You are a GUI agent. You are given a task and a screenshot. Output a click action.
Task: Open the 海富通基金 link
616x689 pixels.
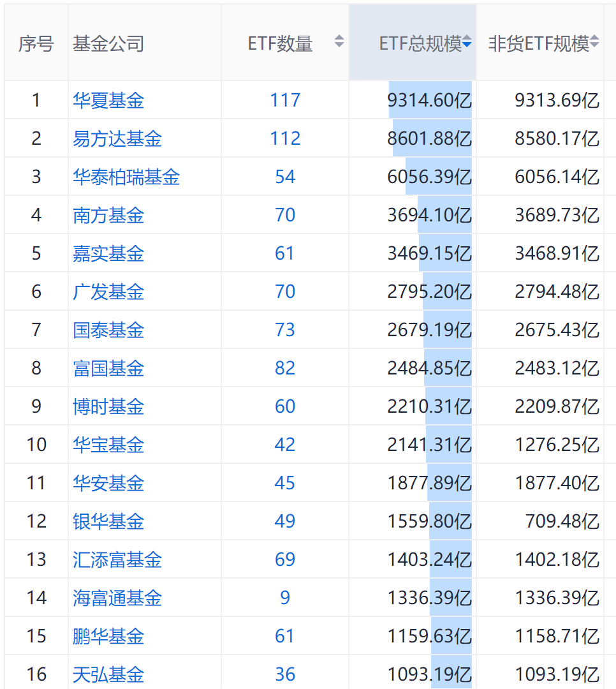point(117,597)
